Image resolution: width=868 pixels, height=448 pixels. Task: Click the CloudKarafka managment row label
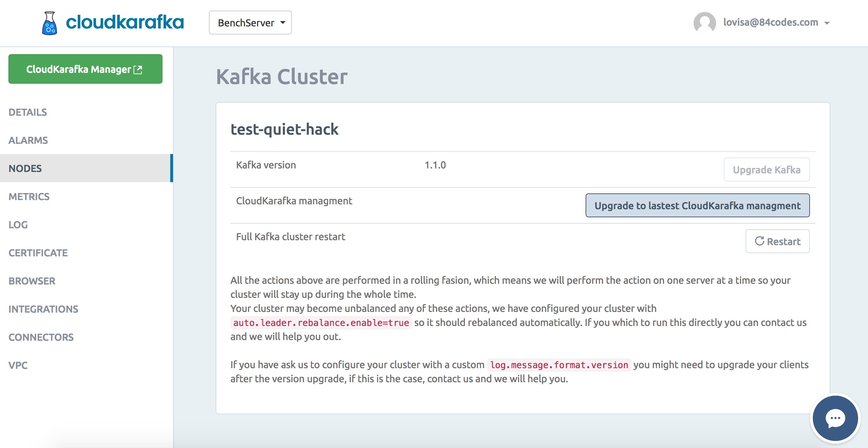point(294,201)
